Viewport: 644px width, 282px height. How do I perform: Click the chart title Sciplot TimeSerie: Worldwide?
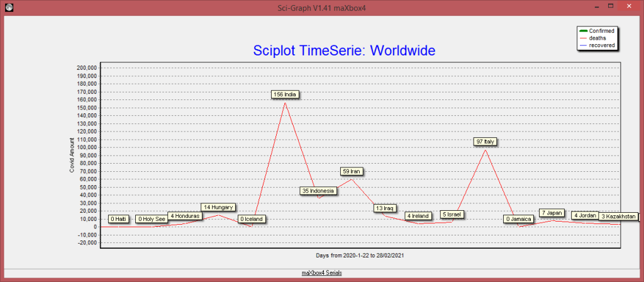tap(344, 50)
